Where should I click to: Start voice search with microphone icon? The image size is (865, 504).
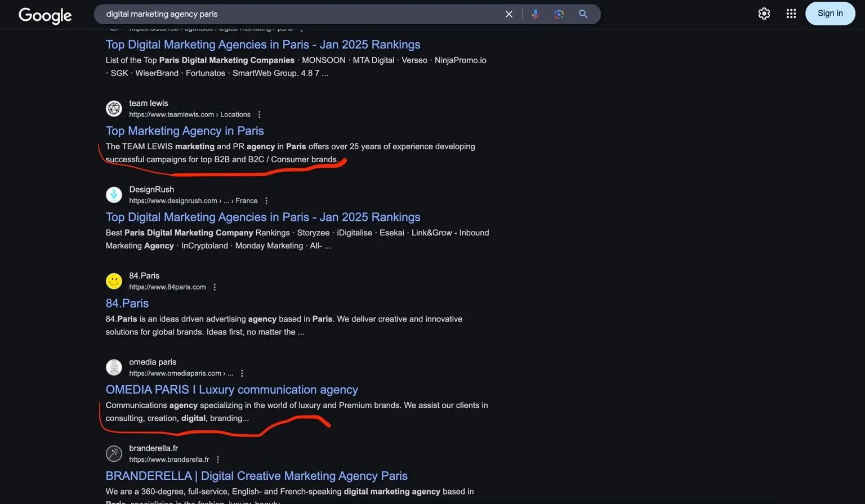535,14
